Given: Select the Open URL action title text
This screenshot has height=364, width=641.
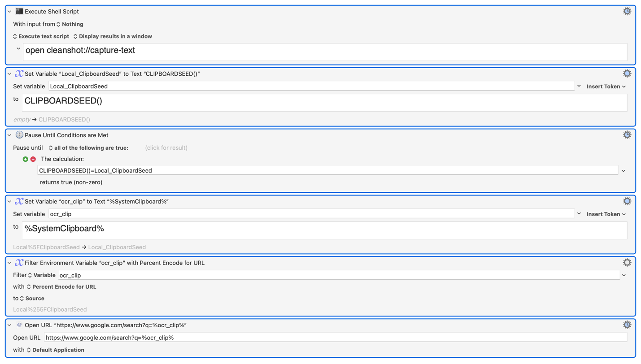Looking at the screenshot, I should pos(105,325).
